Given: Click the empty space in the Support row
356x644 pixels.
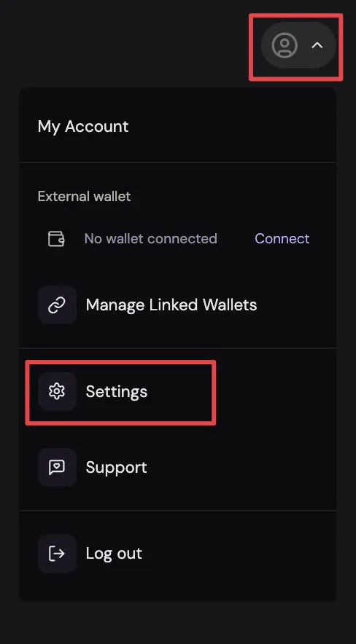Looking at the screenshot, I should 241,468.
